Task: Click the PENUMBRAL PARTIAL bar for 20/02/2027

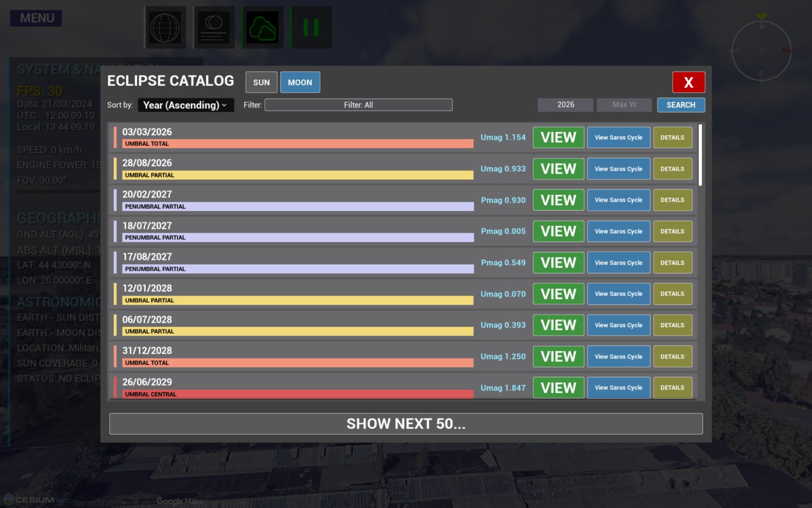Action: point(297,207)
